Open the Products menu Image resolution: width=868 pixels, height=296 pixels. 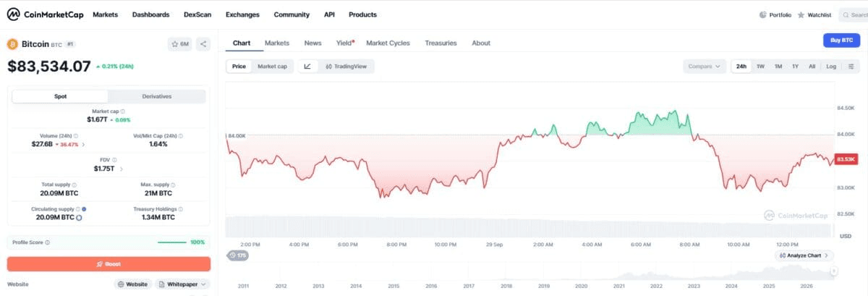tap(362, 14)
